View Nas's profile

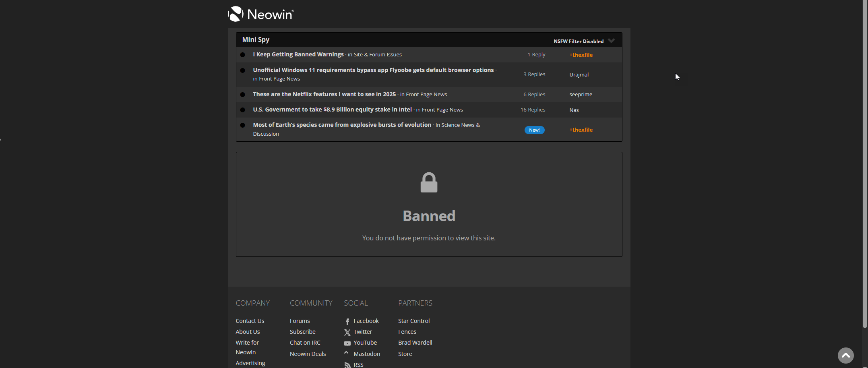[574, 110]
